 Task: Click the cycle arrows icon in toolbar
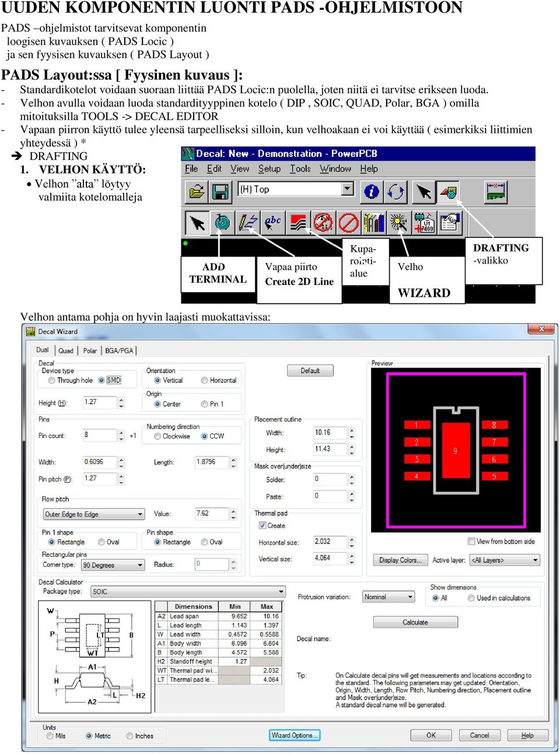395,191
